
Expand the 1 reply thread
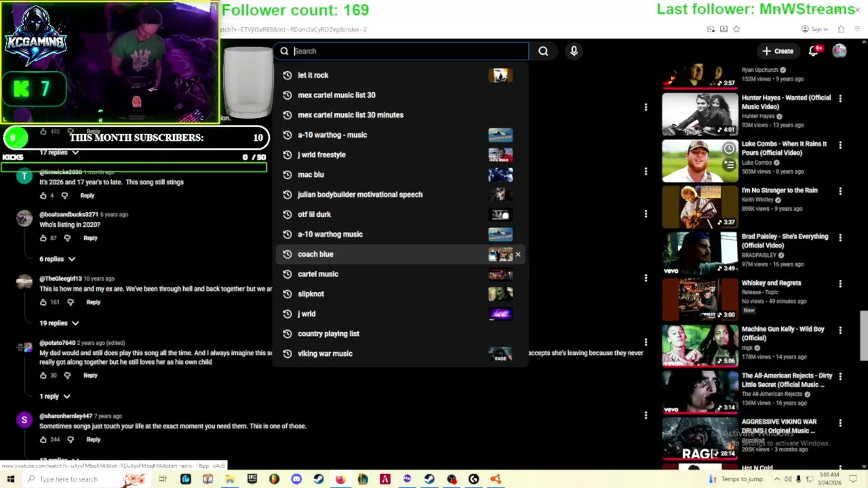tap(54, 396)
